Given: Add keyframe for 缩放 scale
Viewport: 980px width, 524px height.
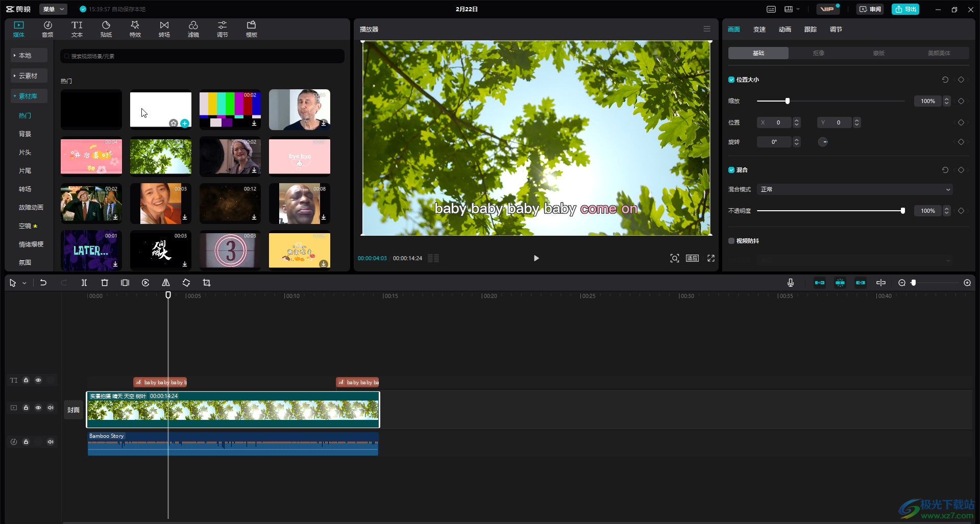Looking at the screenshot, I should pos(961,101).
